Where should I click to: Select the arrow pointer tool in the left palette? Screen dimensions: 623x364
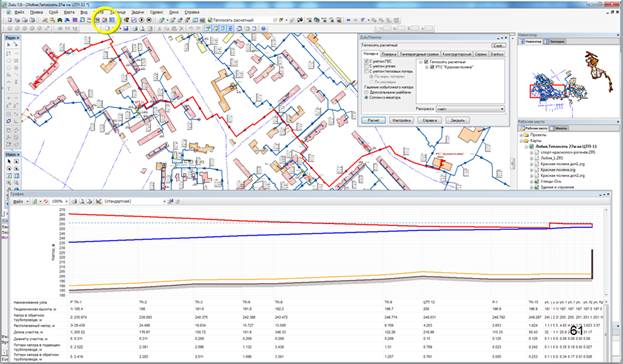click(x=9, y=45)
